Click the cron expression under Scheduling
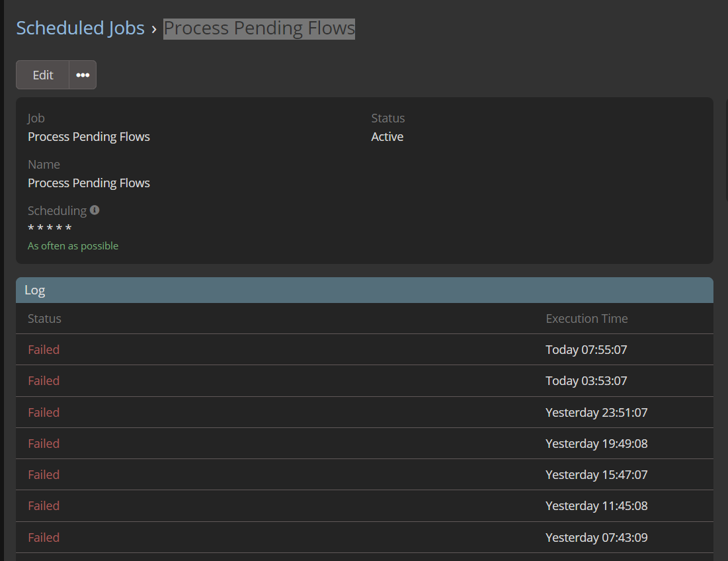 tap(50, 229)
